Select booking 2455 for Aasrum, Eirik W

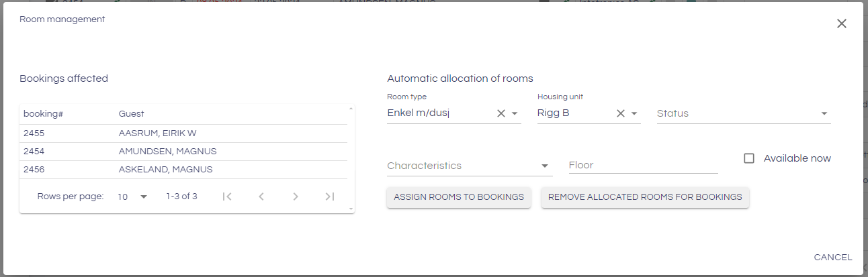click(183, 133)
